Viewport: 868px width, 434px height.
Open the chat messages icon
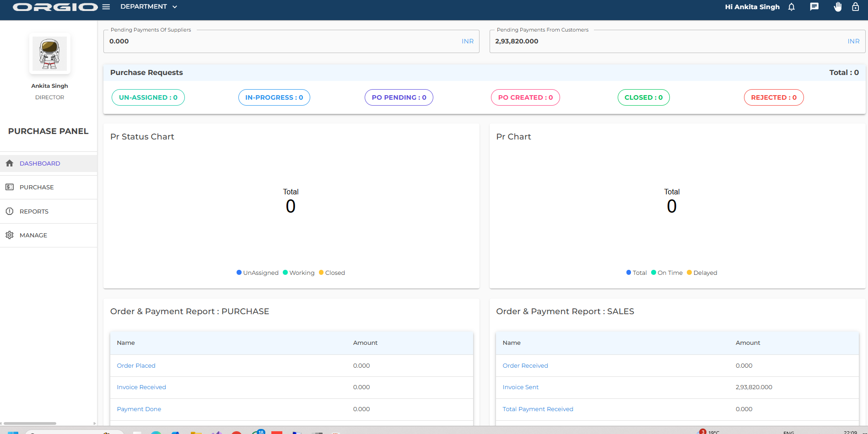[x=814, y=7]
